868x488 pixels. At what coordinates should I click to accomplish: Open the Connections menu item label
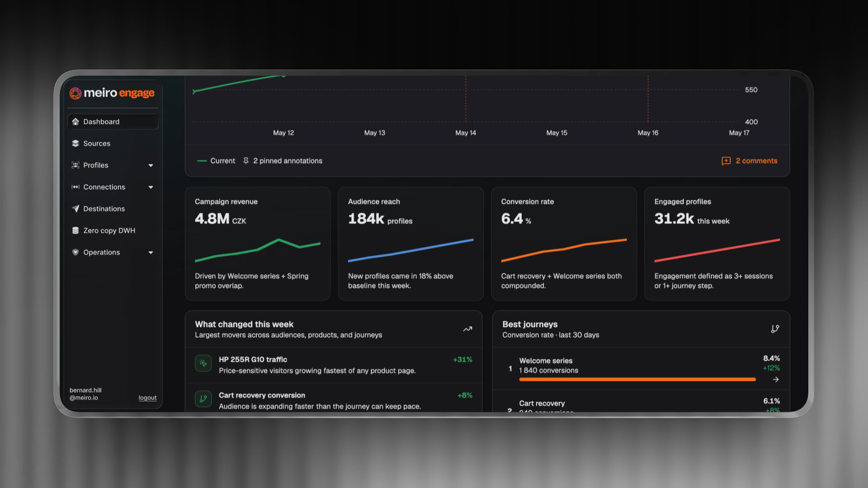click(x=104, y=187)
